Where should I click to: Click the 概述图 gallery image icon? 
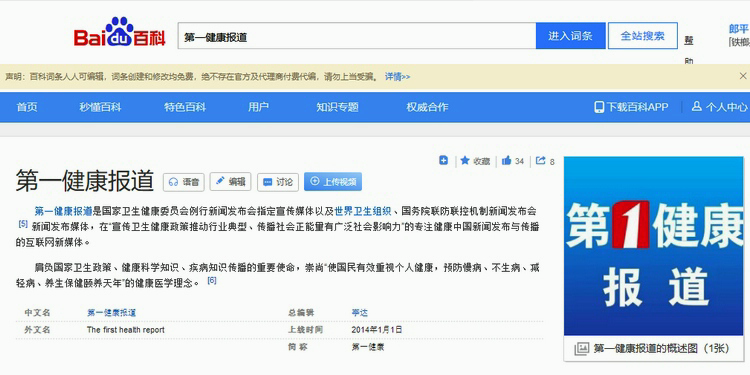point(581,349)
